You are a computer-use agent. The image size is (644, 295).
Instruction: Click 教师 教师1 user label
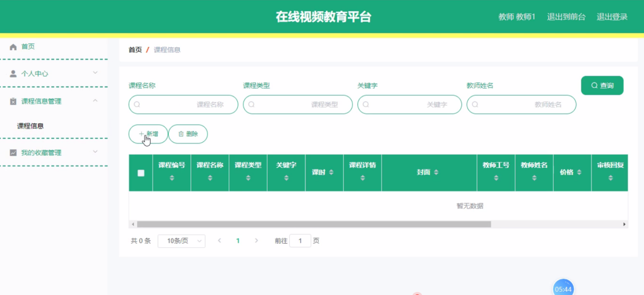coord(517,17)
